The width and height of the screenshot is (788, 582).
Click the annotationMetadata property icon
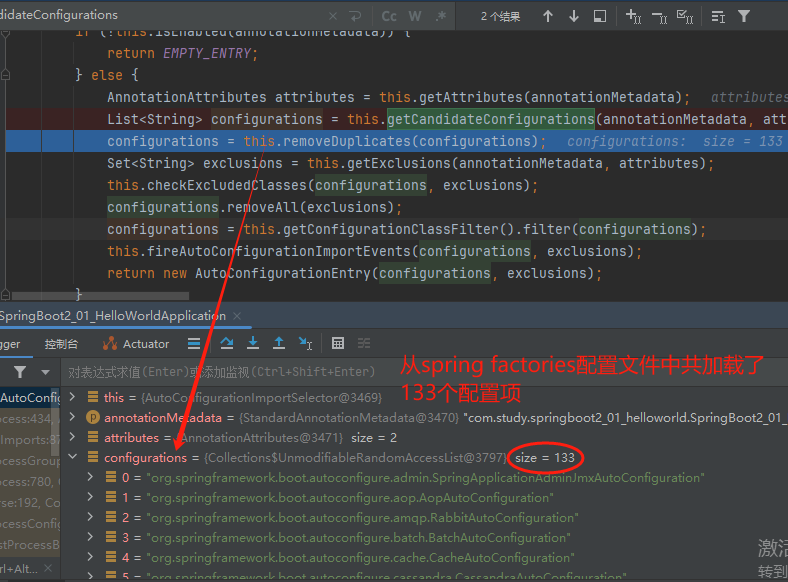pyautogui.click(x=92, y=418)
